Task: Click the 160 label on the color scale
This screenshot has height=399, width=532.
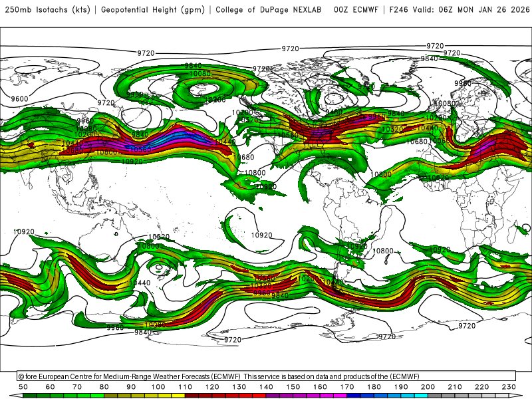Action: click(x=320, y=387)
